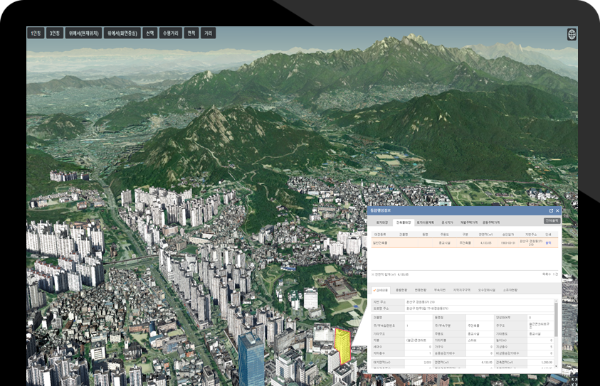Image resolution: width=600 pixels, height=386 pixels.
Task: Select the 면적 area measurement tool
Action: [x=191, y=33]
